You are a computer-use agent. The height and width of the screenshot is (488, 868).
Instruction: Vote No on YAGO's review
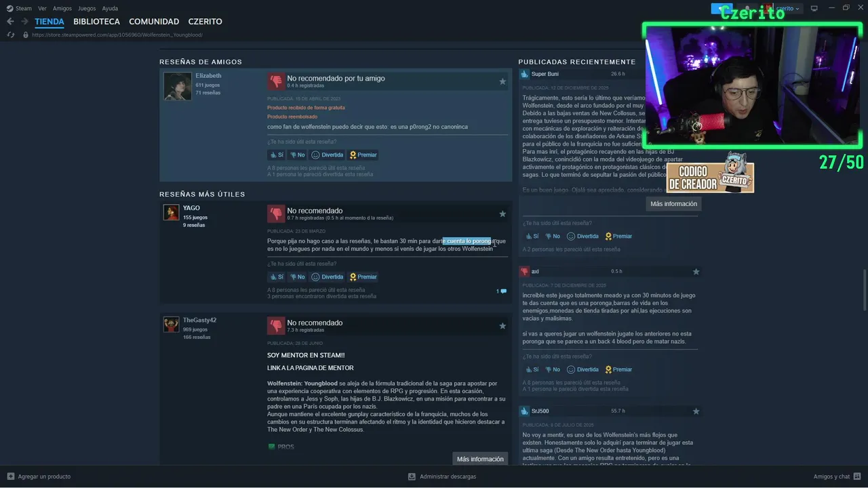pyautogui.click(x=298, y=277)
